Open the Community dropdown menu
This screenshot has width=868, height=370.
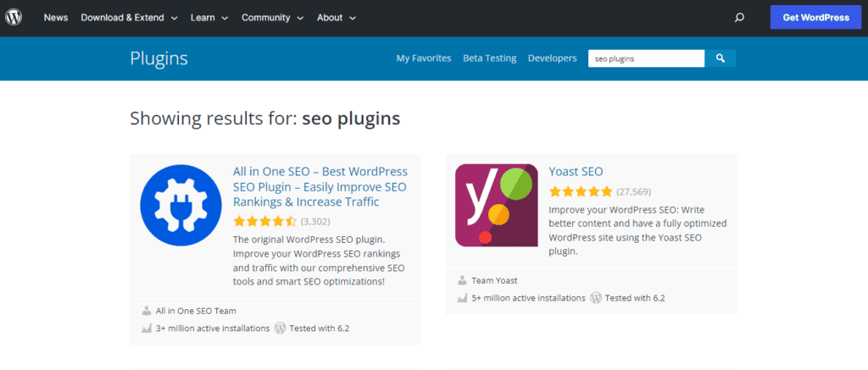click(x=272, y=18)
